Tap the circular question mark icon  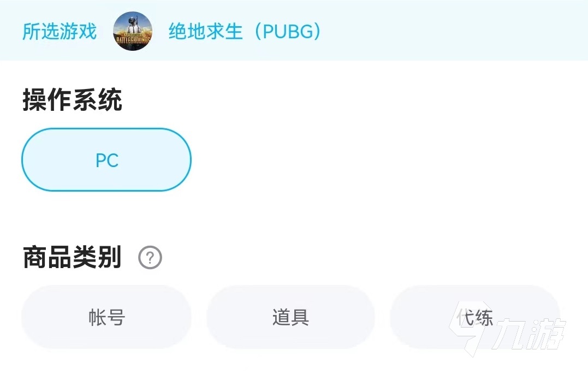pos(150,258)
